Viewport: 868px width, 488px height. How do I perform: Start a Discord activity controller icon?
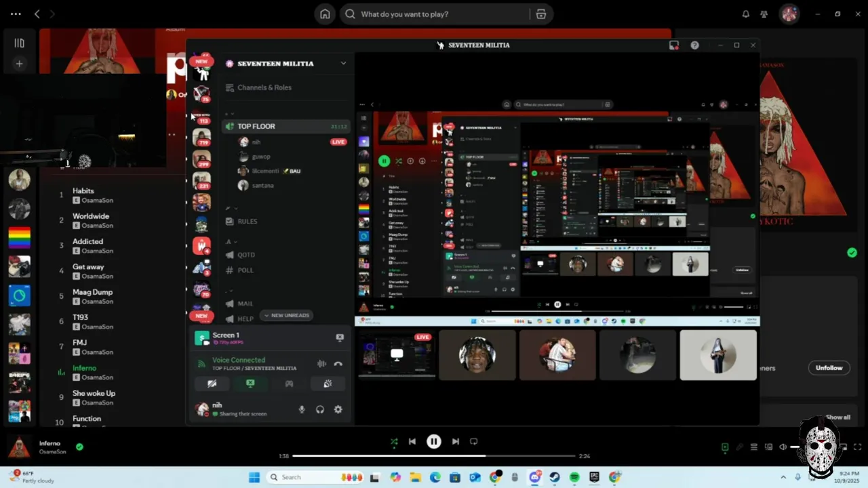289,384
